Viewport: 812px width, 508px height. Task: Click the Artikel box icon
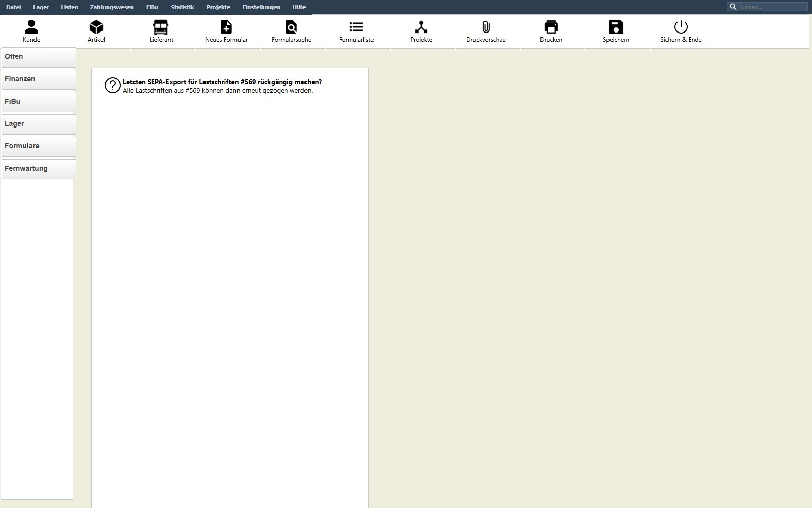click(x=96, y=27)
